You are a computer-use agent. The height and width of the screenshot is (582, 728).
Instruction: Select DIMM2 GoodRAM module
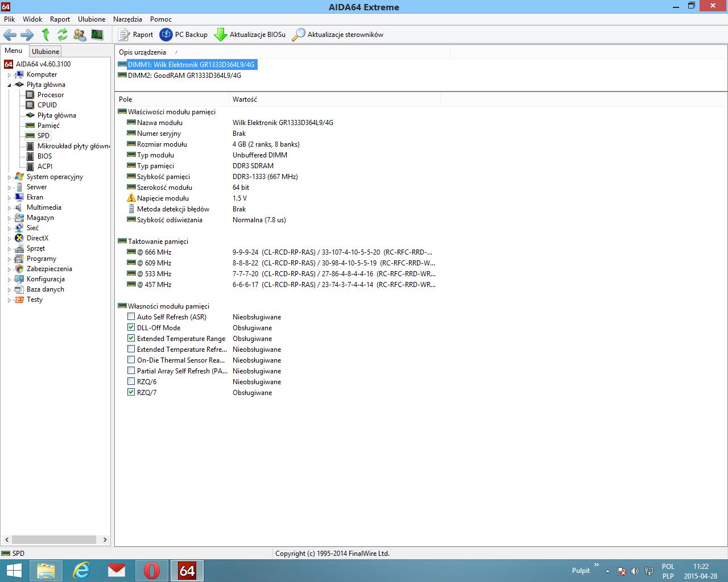pyautogui.click(x=184, y=76)
